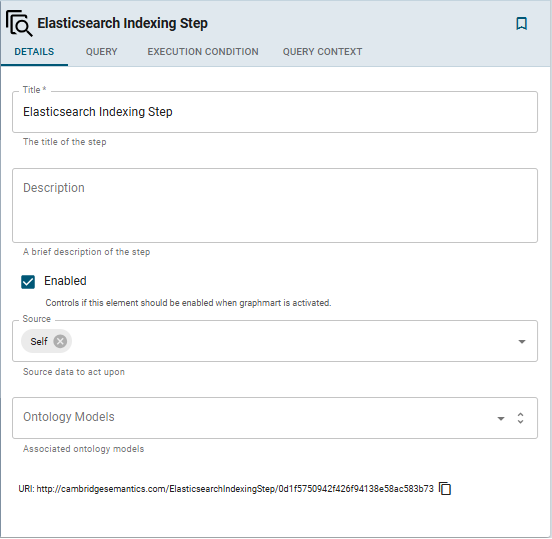Click the Elasticsearch Indexing Step header title
The height and width of the screenshot is (539, 552).
[x=123, y=23]
